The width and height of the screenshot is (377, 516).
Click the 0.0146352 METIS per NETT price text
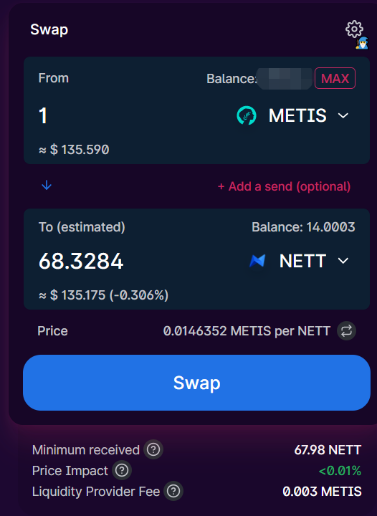(x=247, y=331)
